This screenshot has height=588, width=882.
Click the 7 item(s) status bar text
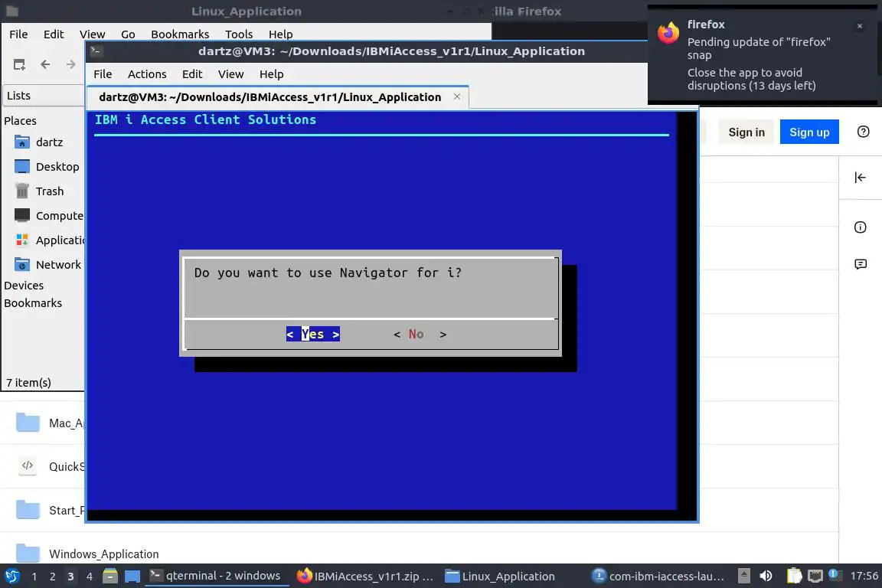click(x=28, y=383)
